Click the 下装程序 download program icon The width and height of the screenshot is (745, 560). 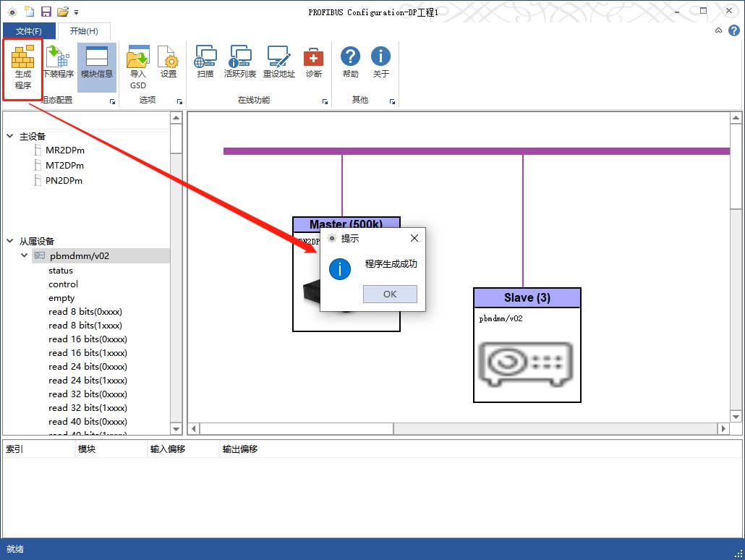pyautogui.click(x=58, y=63)
